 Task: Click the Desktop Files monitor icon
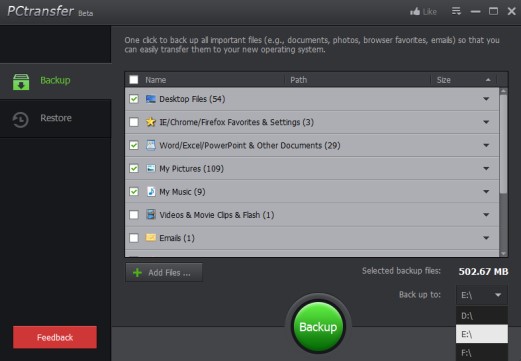[x=151, y=99]
